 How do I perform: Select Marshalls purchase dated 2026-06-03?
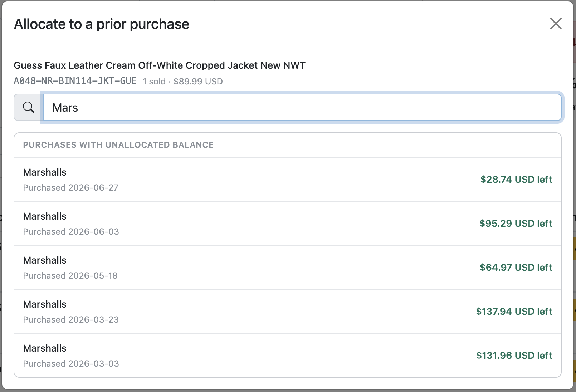click(x=288, y=224)
